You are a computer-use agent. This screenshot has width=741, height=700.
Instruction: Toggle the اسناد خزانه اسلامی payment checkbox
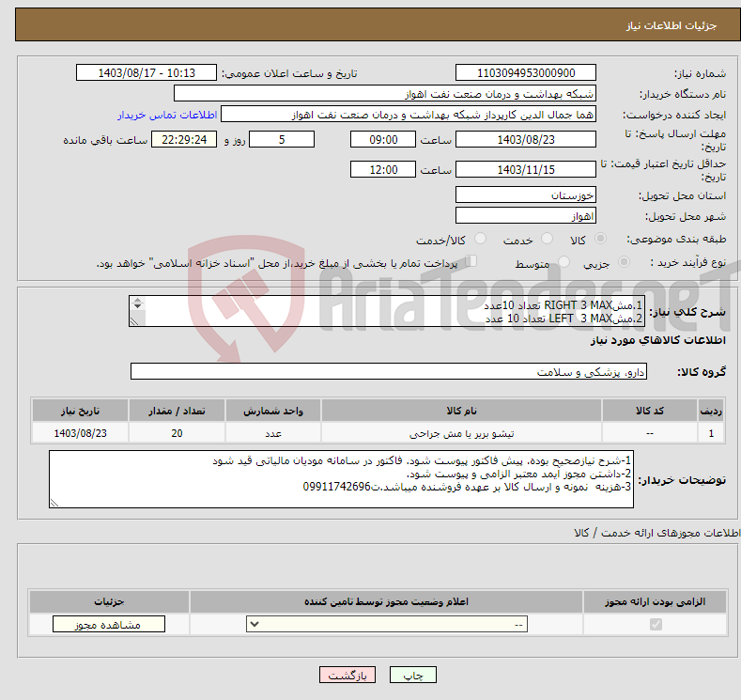(x=471, y=261)
